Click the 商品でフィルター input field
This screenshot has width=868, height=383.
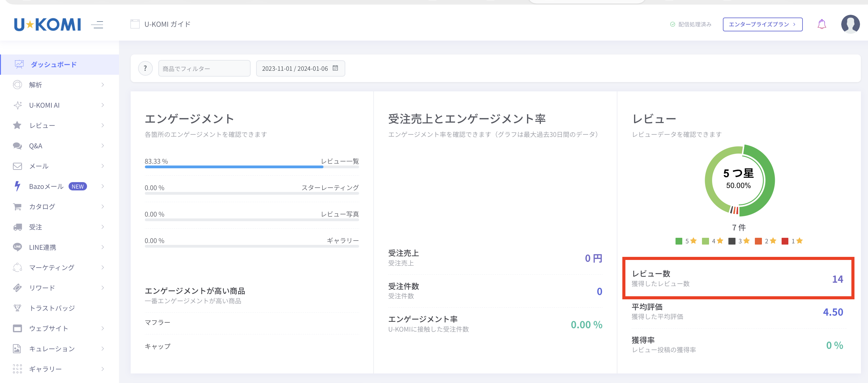(204, 68)
